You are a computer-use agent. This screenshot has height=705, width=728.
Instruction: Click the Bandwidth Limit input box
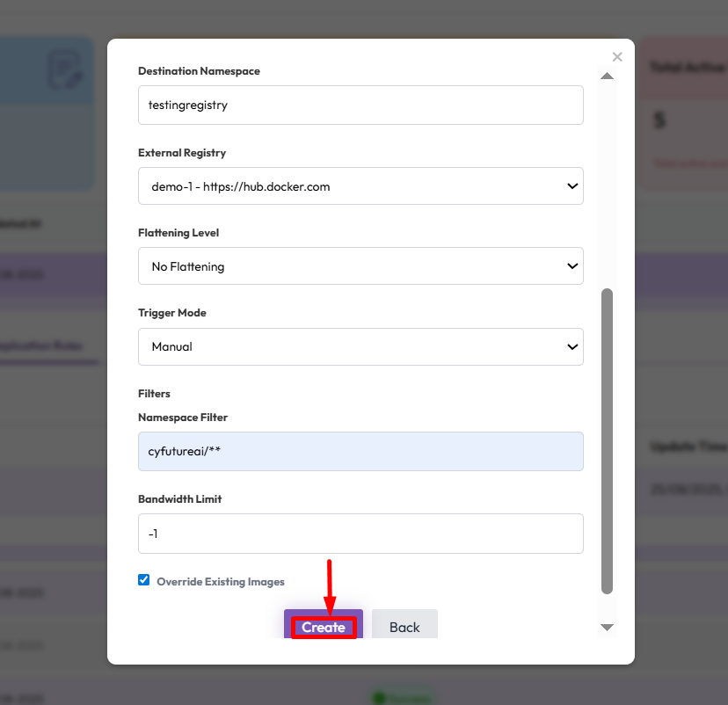click(x=360, y=534)
